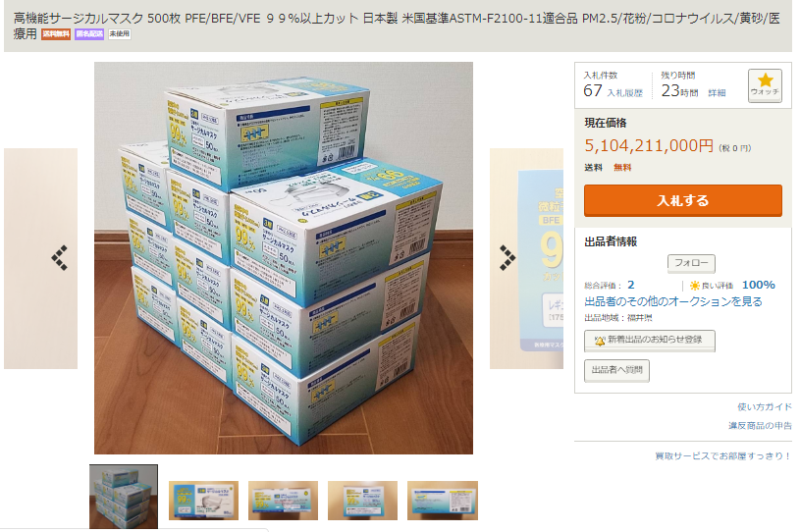Click the orange 送料無料 badge
Viewport: 800px width, 532px height.
56,34
